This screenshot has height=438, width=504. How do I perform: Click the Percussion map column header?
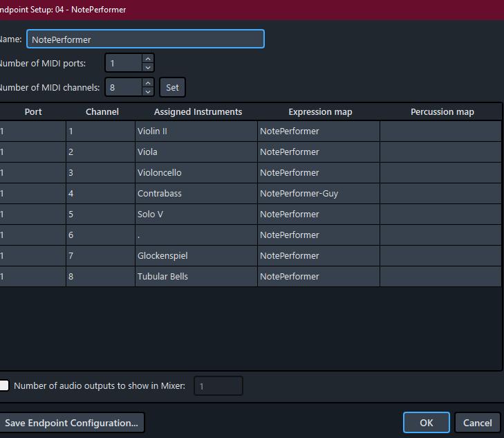pos(442,111)
